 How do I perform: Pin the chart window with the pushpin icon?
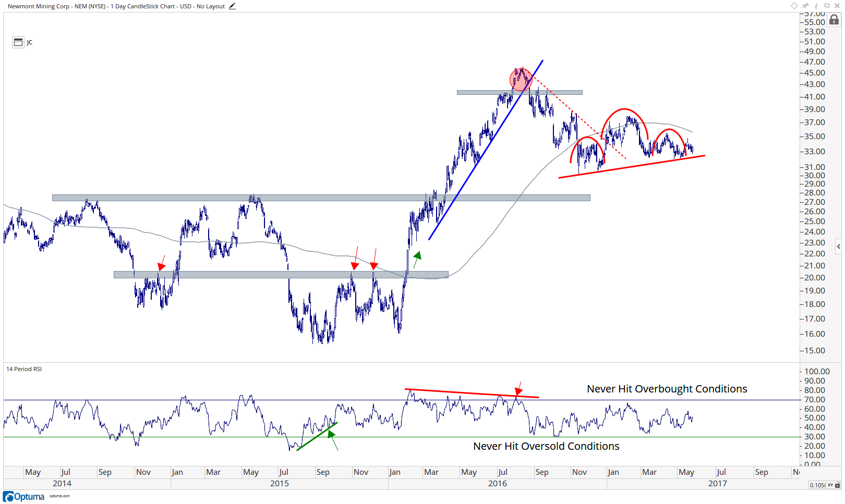(x=805, y=6)
